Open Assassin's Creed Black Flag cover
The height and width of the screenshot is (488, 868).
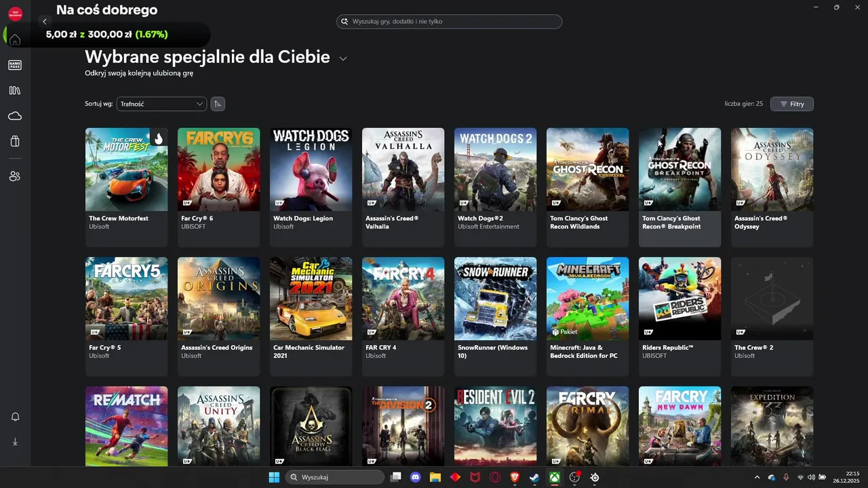click(311, 426)
